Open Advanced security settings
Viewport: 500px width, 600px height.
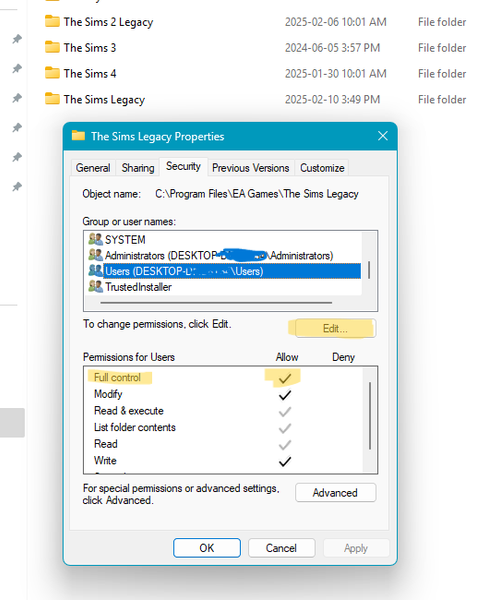pos(336,492)
